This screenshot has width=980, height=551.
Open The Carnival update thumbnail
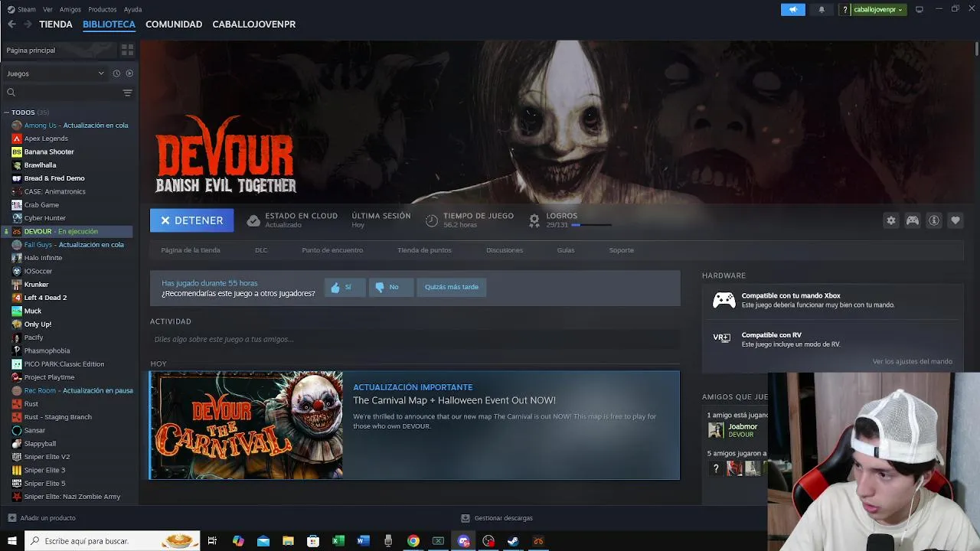pyautogui.click(x=247, y=425)
